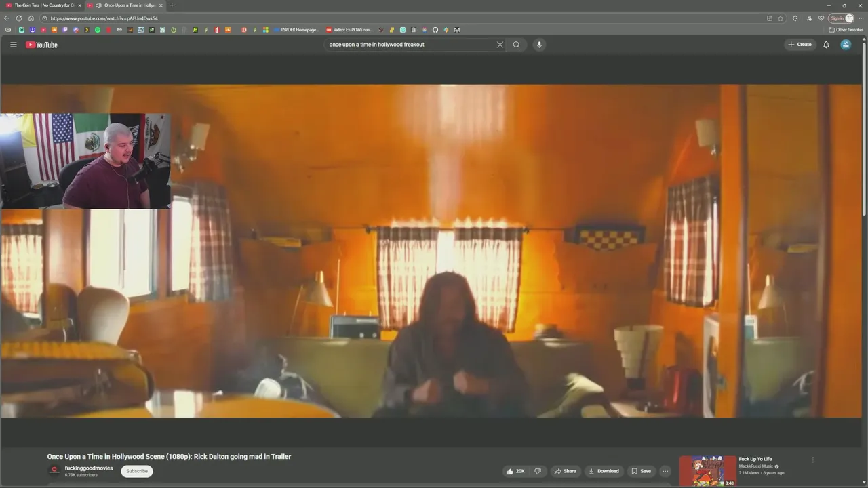Focus the browser address bar URL
Viewport: 868px width, 488px height.
pos(104,18)
